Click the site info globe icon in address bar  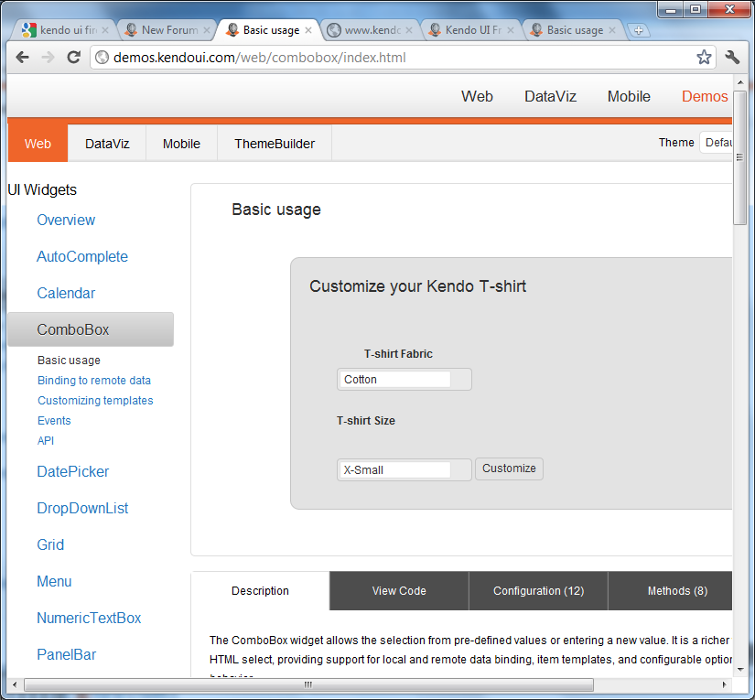[x=102, y=58]
